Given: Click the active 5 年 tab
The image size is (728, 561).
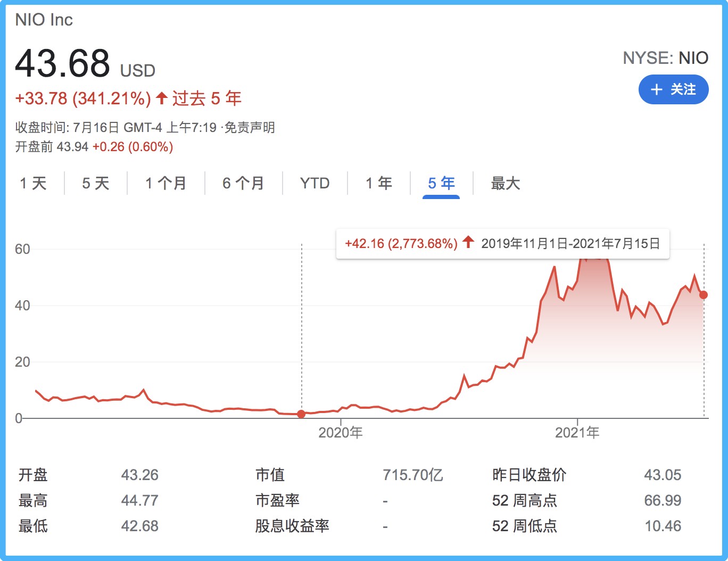Looking at the screenshot, I should coord(441,184).
